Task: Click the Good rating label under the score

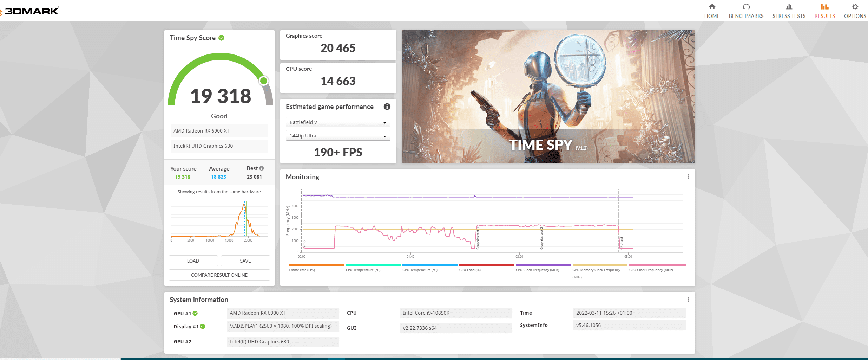Action: coord(219,116)
